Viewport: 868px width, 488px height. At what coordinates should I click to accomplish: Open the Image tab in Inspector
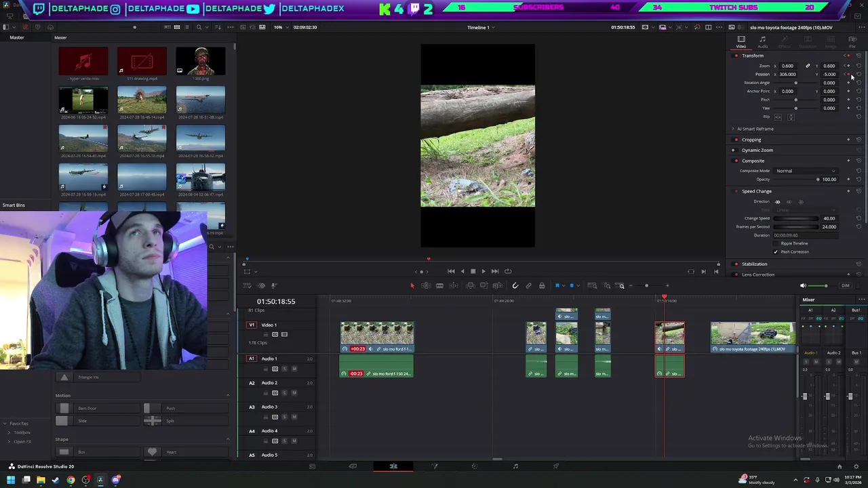[831, 43]
